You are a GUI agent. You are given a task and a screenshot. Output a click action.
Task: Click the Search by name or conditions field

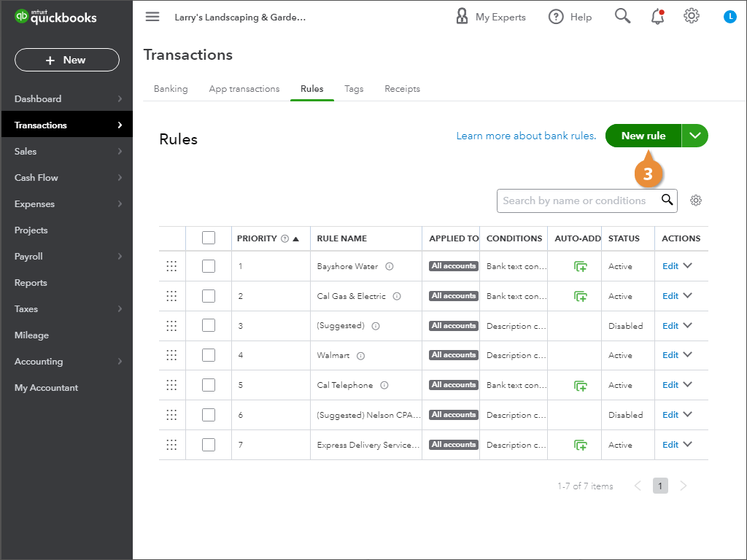coord(587,201)
